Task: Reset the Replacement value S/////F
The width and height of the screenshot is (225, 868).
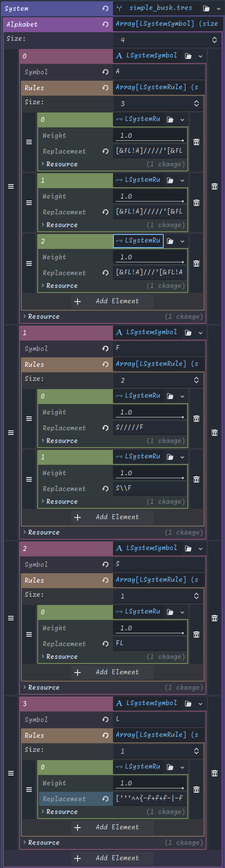Action: (x=105, y=428)
